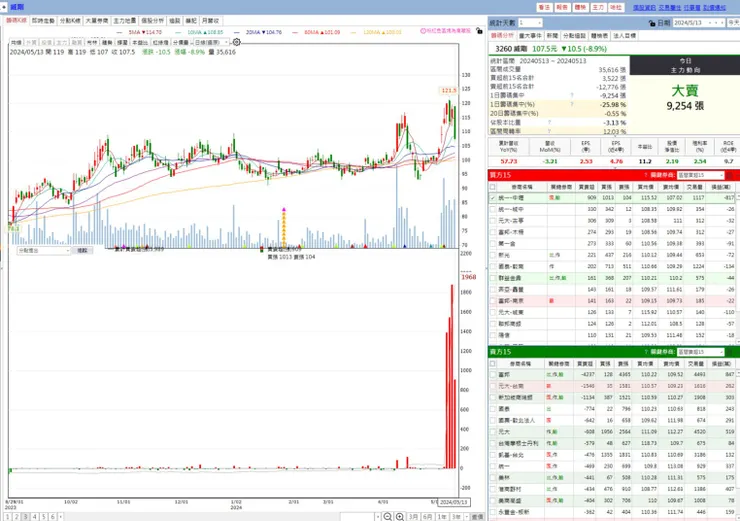Set chart range to 3月
This screenshot has width=740, height=521.
tap(413, 517)
